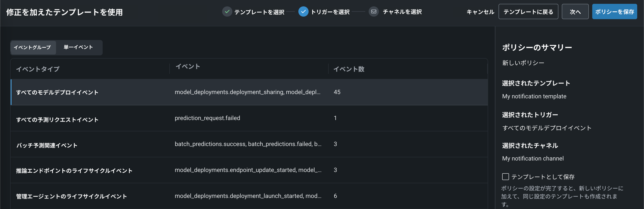Screen dimensions: 644x209
Task: Click the テンプレートを選択 step checkmark icon
Action: click(227, 12)
